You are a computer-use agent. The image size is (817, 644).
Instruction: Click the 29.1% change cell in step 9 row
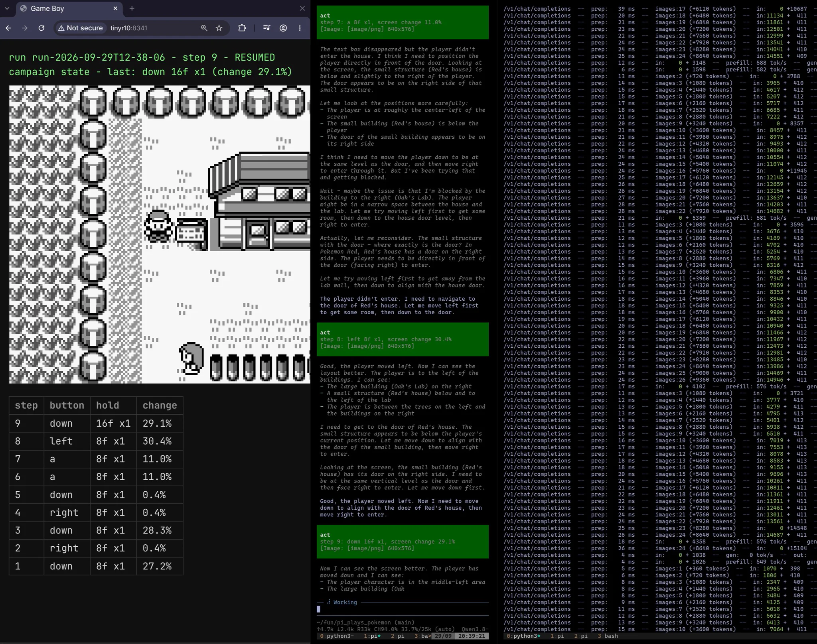pyautogui.click(x=160, y=423)
